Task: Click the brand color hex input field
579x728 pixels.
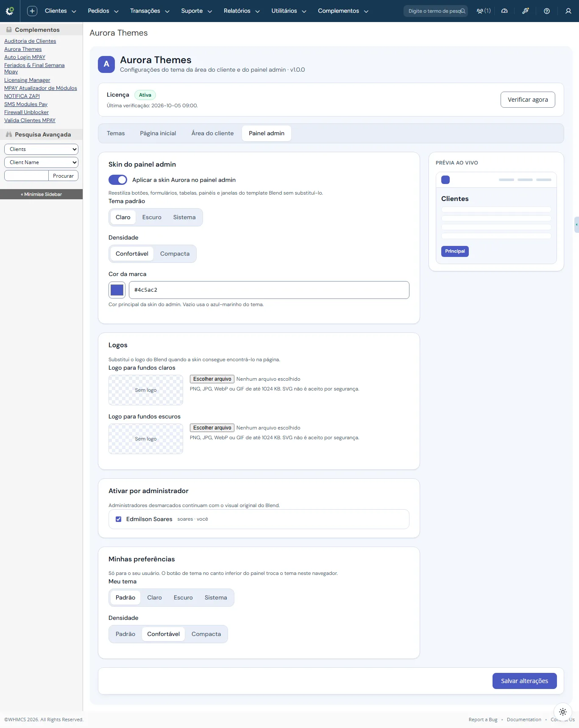Action: pyautogui.click(x=269, y=290)
